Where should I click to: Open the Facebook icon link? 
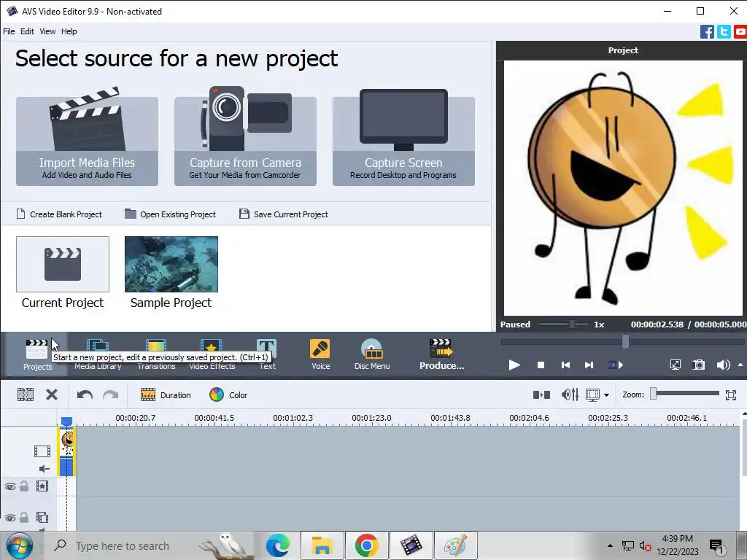tap(707, 32)
